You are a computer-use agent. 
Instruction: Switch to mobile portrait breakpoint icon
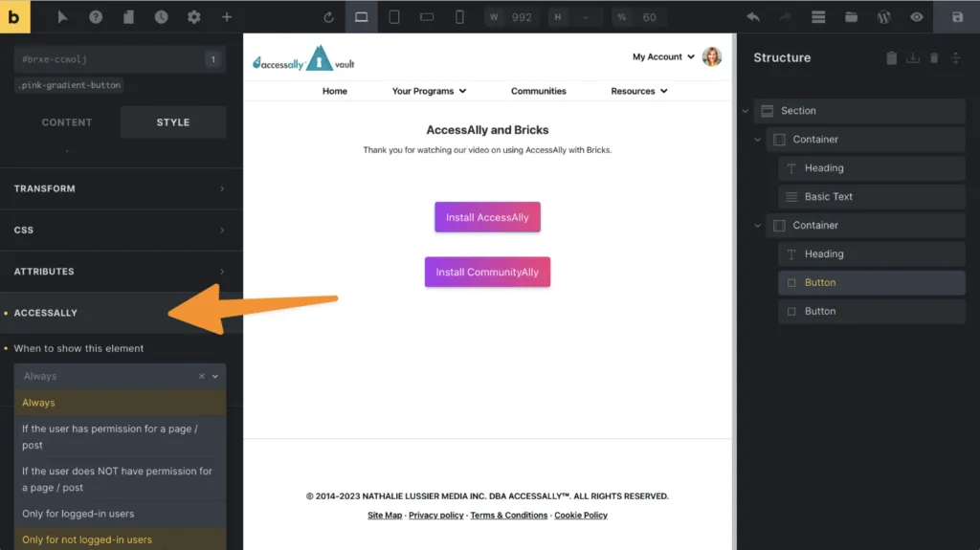pyautogui.click(x=459, y=17)
